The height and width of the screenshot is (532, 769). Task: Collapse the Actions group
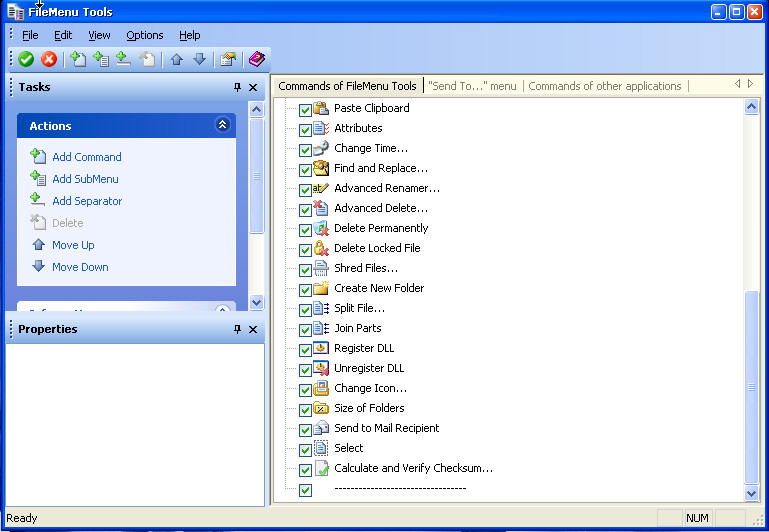click(x=222, y=125)
